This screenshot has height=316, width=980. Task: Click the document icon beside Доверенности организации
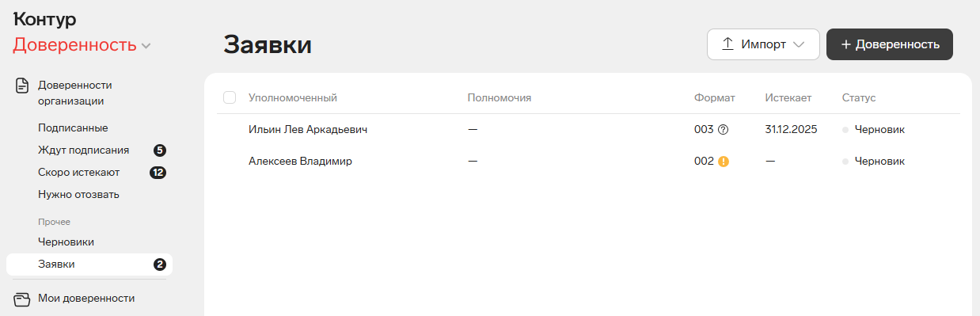pyautogui.click(x=22, y=86)
